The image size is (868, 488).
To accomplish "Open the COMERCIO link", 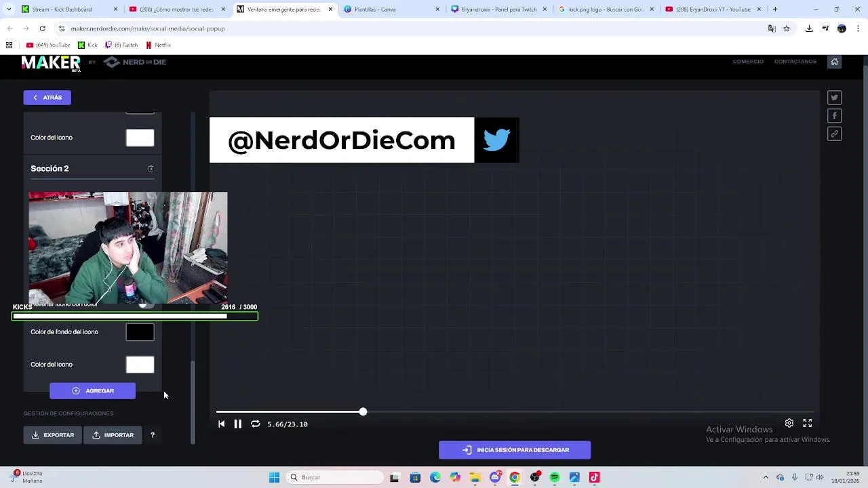I will [748, 62].
